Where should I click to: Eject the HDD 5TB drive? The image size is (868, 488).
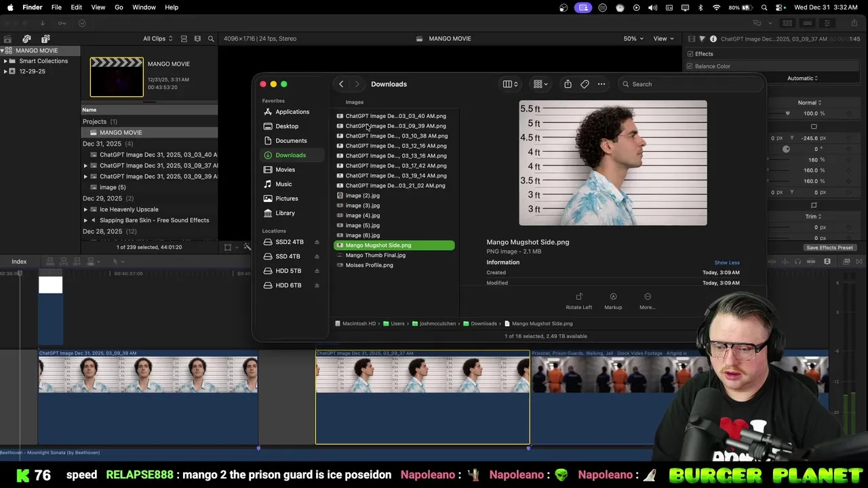pyautogui.click(x=317, y=271)
